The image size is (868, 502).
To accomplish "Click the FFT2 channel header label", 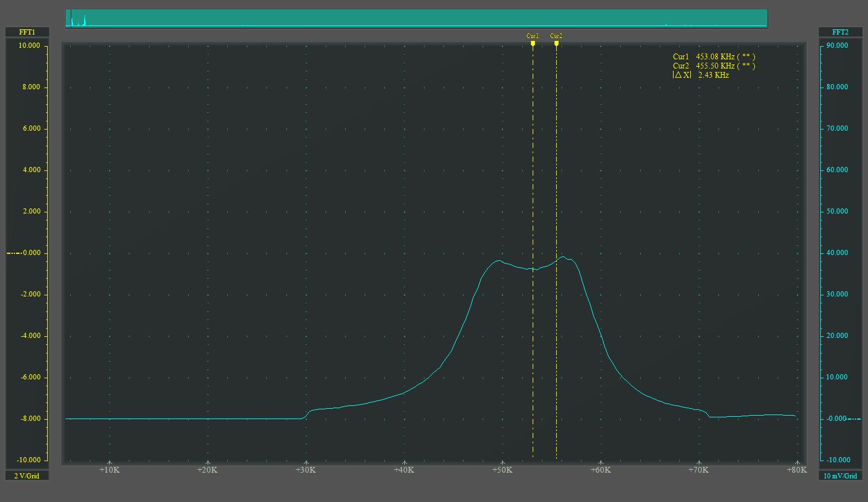I will tap(840, 32).
